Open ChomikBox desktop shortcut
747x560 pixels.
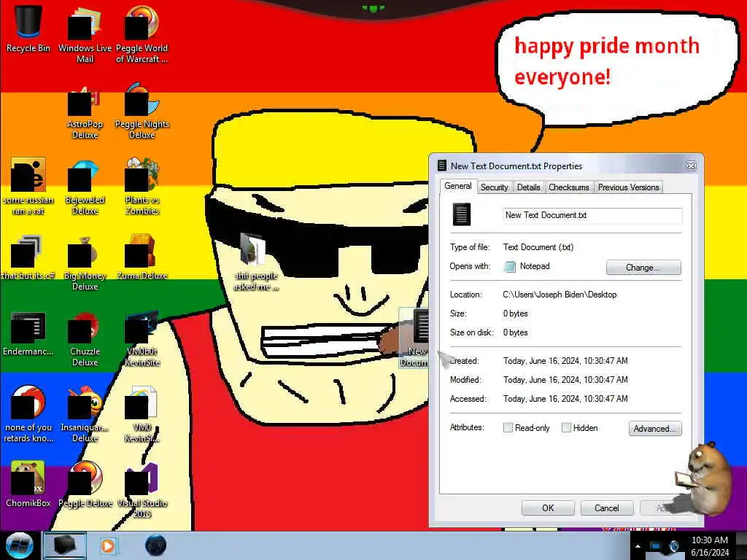pyautogui.click(x=28, y=484)
